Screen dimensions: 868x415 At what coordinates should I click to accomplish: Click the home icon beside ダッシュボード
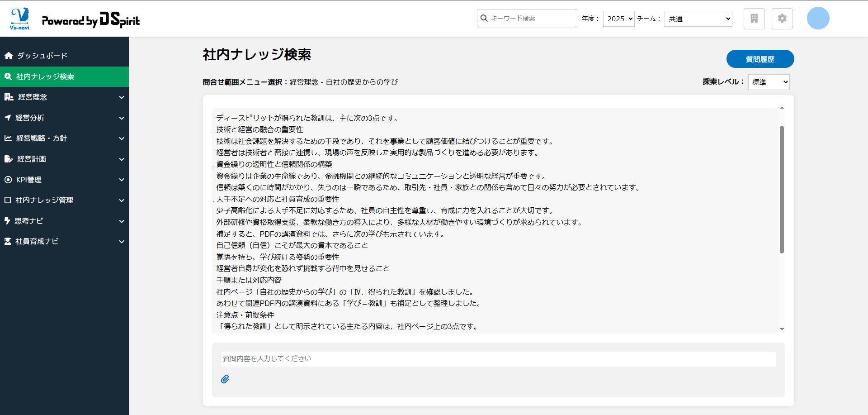coord(9,56)
